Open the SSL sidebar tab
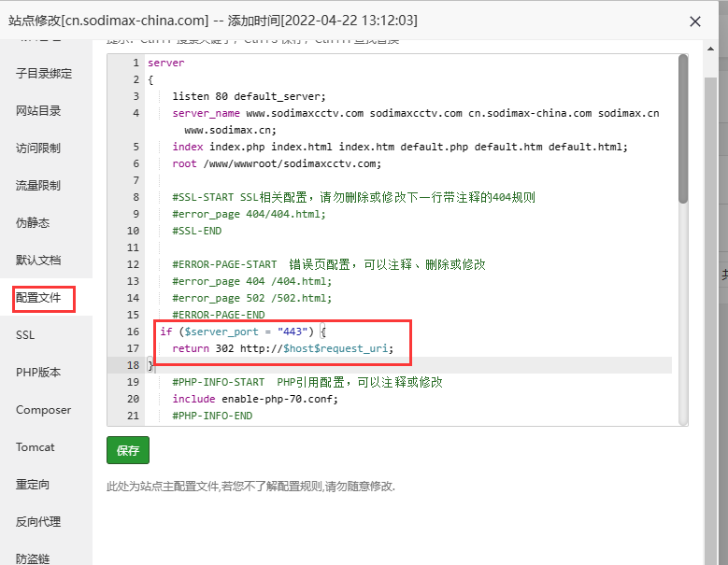Viewport: 728px width, 565px height. (25, 335)
